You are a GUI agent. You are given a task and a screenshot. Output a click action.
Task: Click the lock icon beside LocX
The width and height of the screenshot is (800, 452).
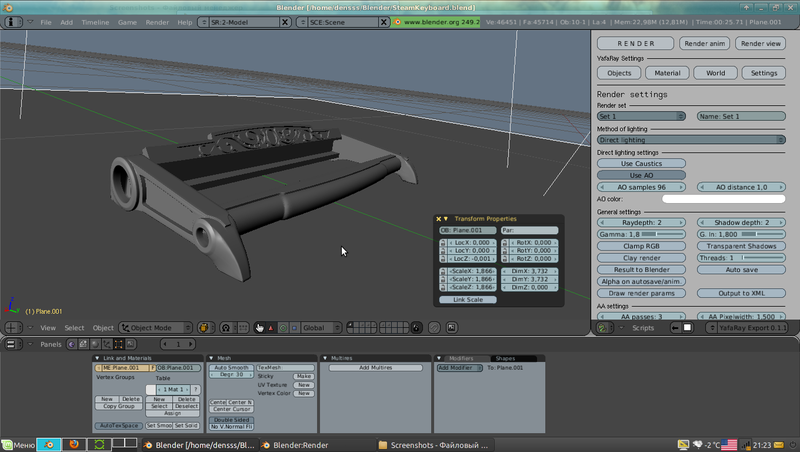point(443,242)
